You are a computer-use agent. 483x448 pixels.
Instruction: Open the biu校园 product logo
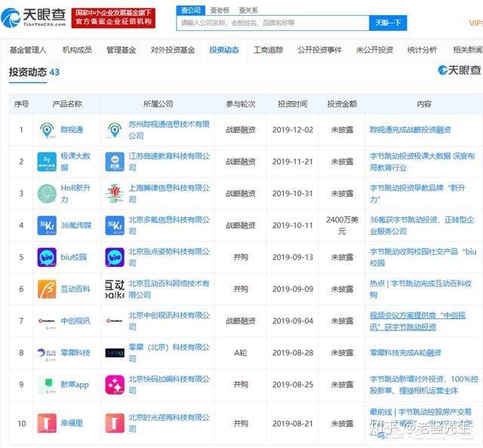point(47,257)
